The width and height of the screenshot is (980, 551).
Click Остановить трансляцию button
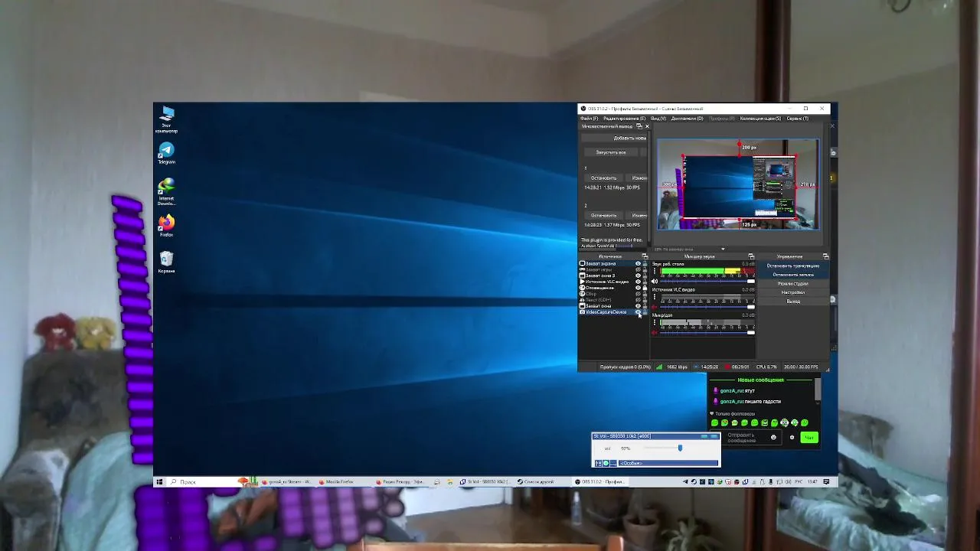pos(793,266)
